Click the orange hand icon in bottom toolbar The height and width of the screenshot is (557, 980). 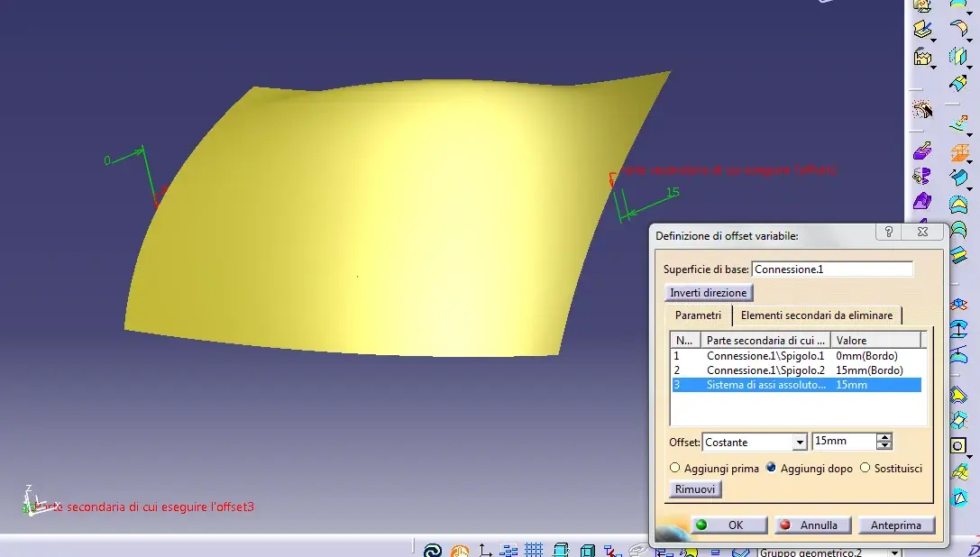460,550
